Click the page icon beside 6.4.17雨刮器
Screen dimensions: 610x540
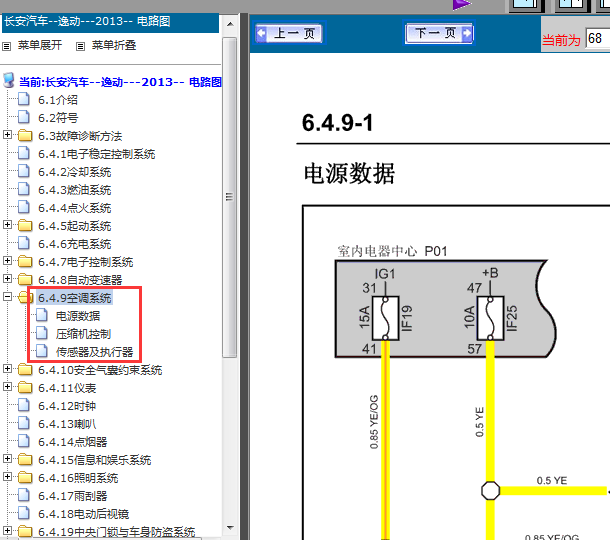[x=24, y=495]
